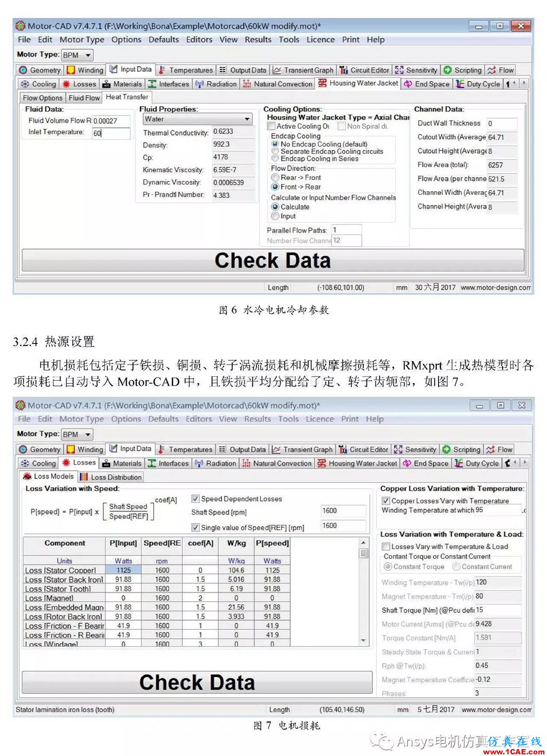Screen dimensions: 547x756
Task: Open fluid type Water dropdown
Action: [197, 119]
